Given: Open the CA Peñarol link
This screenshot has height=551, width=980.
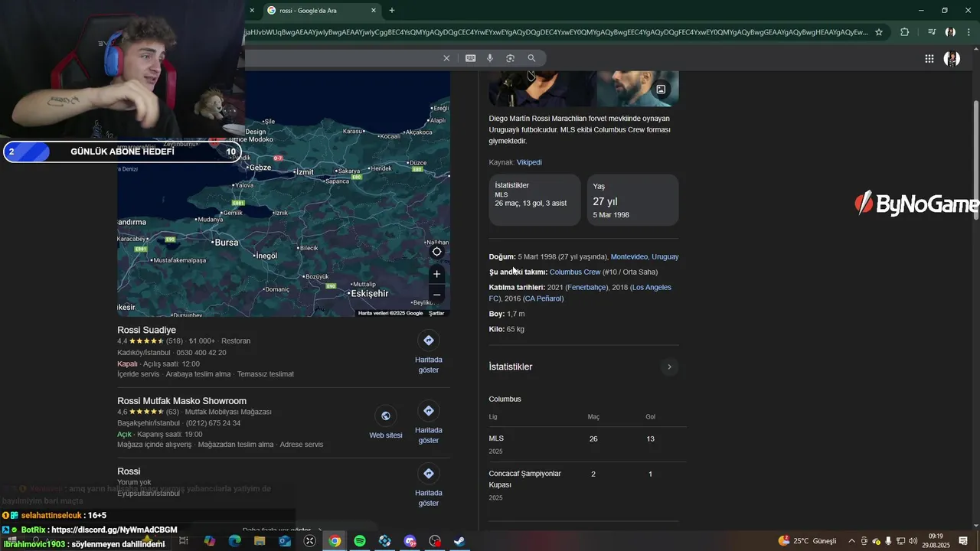Looking at the screenshot, I should 543,298.
